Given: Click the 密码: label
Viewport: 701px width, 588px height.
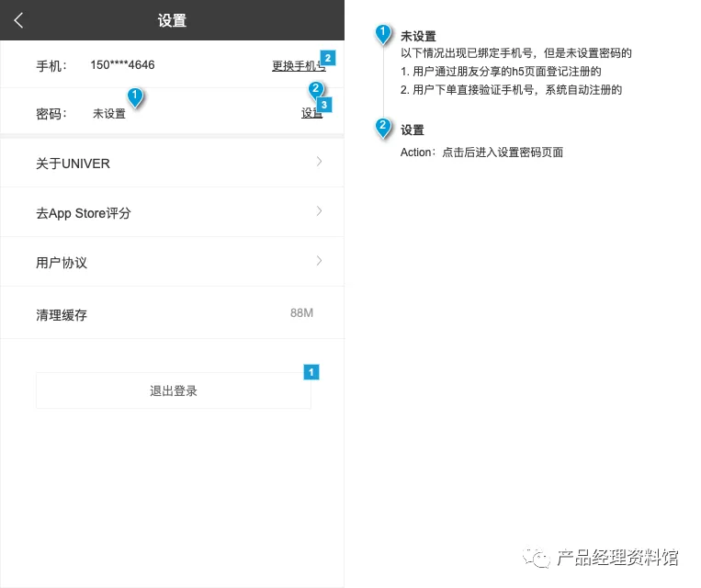Looking at the screenshot, I should click(51, 114).
